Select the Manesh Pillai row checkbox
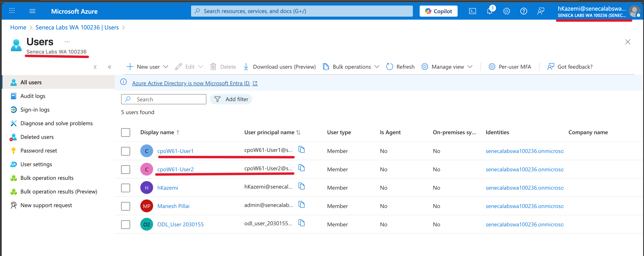Image resolution: width=644 pixels, height=256 pixels. pyautogui.click(x=126, y=206)
